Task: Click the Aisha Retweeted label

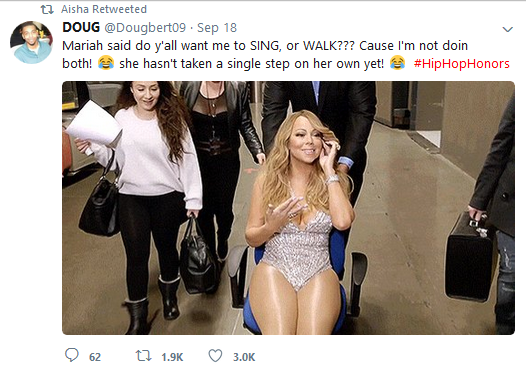Action: coord(104,9)
